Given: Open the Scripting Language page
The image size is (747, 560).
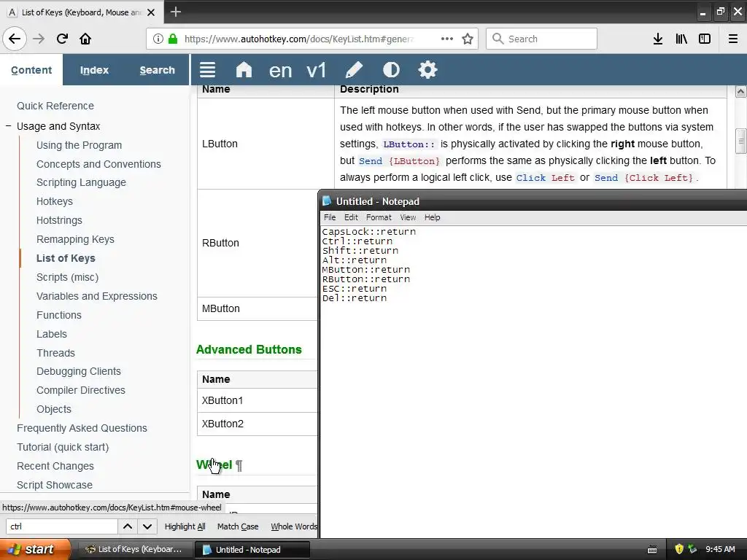Looking at the screenshot, I should (81, 182).
